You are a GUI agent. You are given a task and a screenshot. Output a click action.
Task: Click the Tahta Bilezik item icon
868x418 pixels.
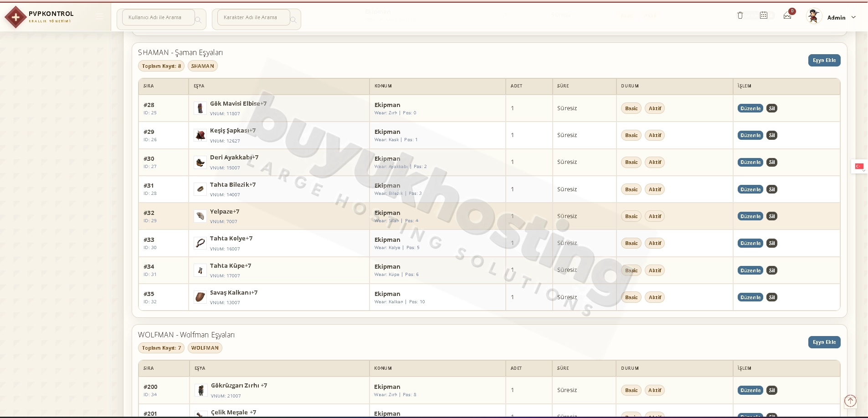[200, 189]
